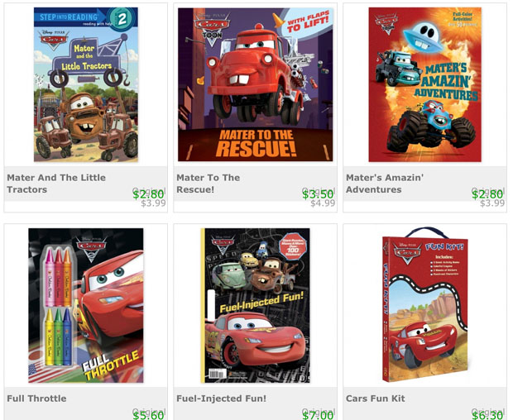Viewport: 513px width, 420px height.
Task: Open the Full Throttle coloring book image
Action: 86,305
